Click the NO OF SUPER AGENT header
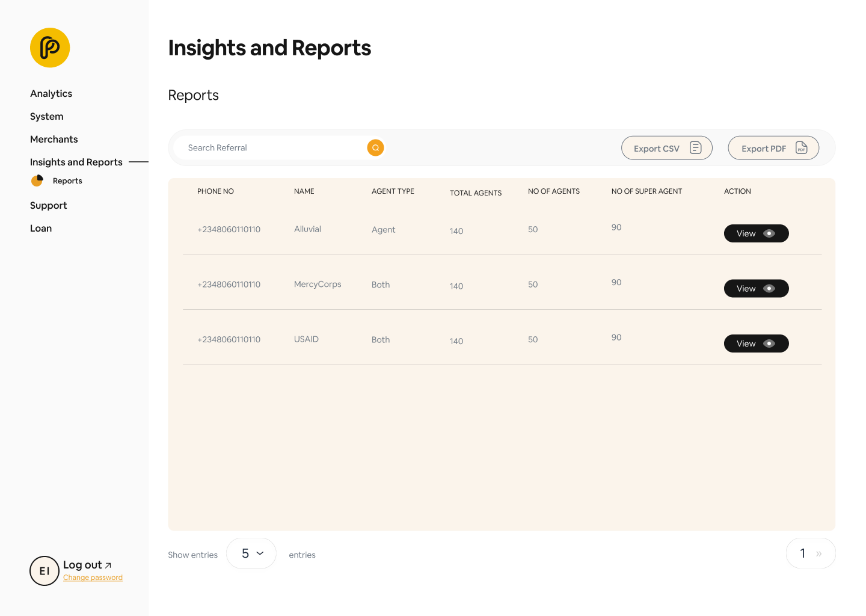 point(646,191)
